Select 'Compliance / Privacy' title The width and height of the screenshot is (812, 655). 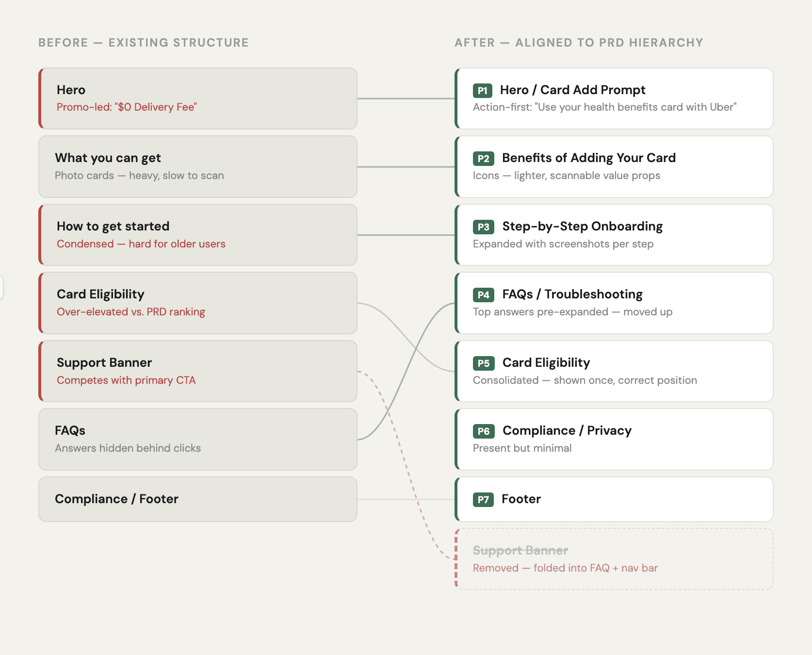[567, 430]
